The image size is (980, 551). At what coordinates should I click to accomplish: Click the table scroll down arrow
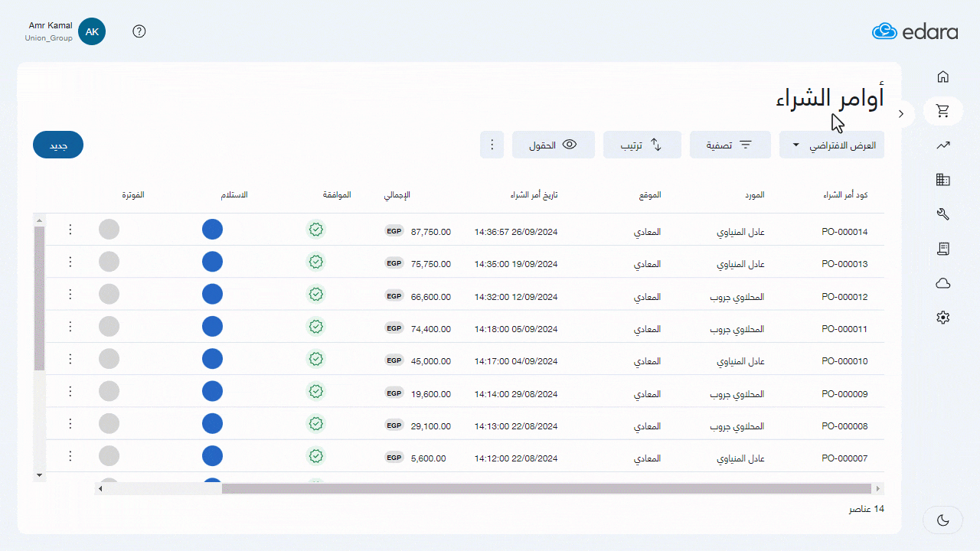coord(40,476)
